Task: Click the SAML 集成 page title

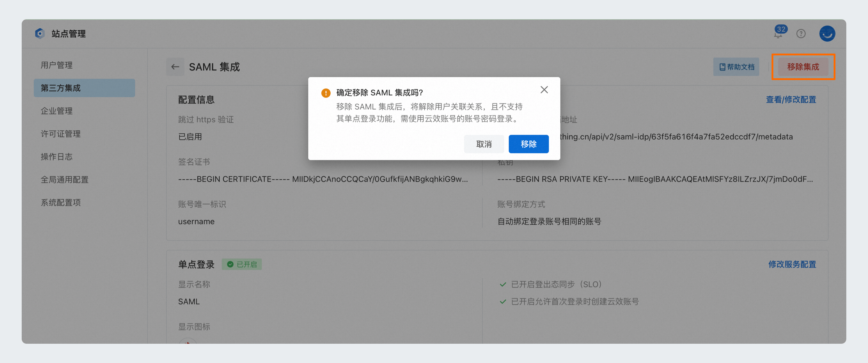Action: coord(214,67)
